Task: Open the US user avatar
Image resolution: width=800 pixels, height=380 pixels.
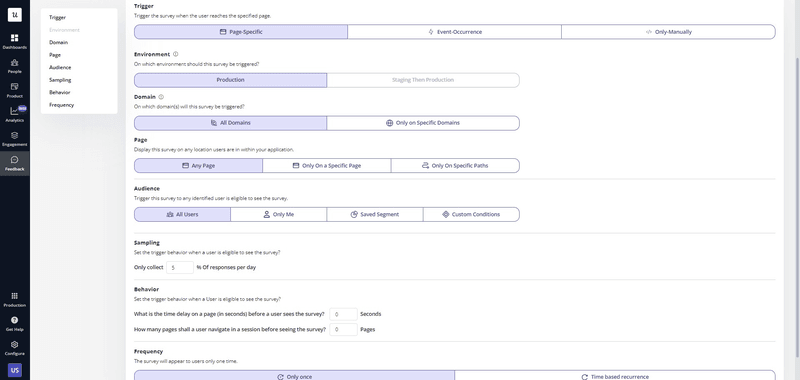Action: pyautogui.click(x=15, y=370)
